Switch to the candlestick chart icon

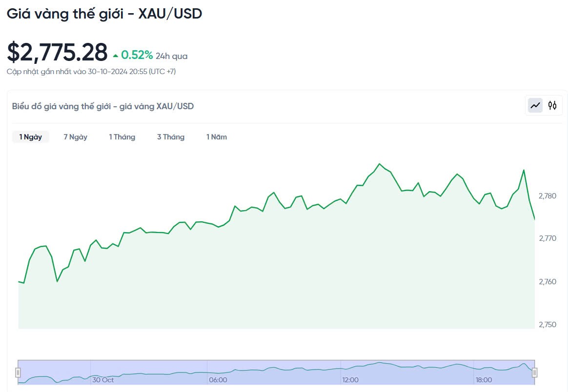click(x=552, y=105)
